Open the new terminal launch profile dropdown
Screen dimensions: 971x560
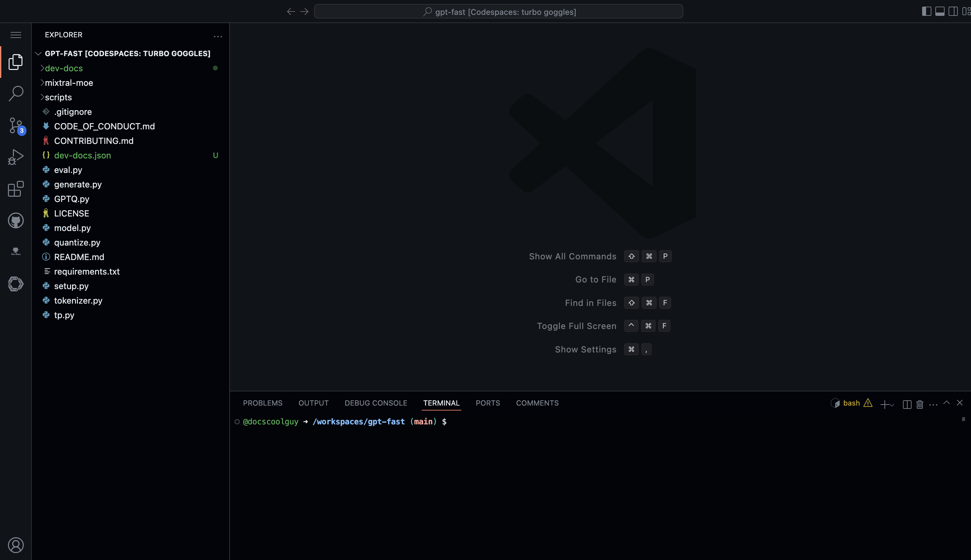(x=892, y=405)
